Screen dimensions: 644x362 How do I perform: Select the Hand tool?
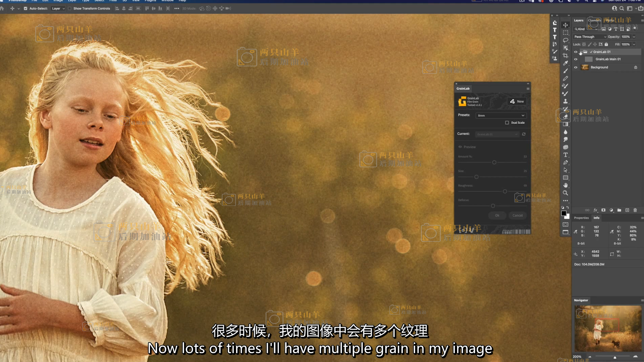[x=565, y=185]
